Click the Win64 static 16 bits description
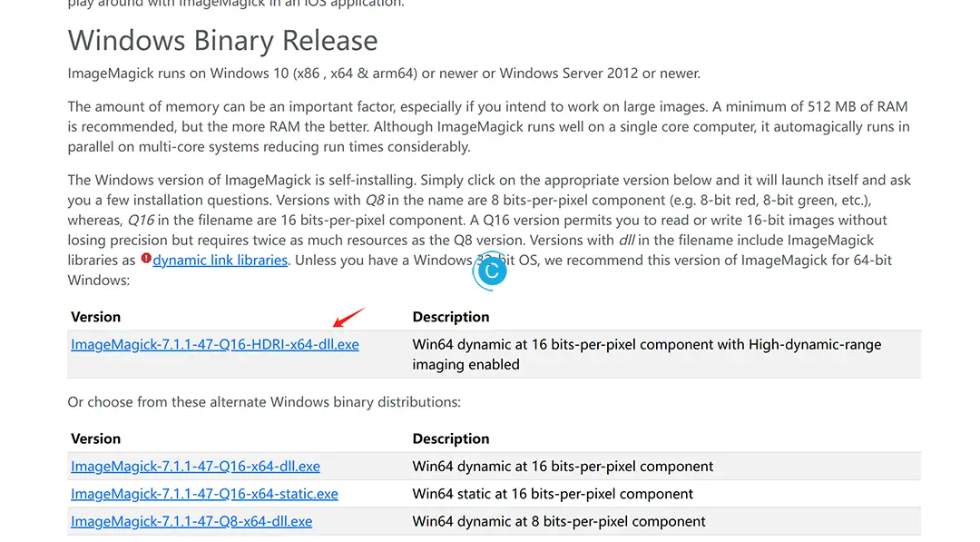This screenshot has width=980, height=542. 553,494
